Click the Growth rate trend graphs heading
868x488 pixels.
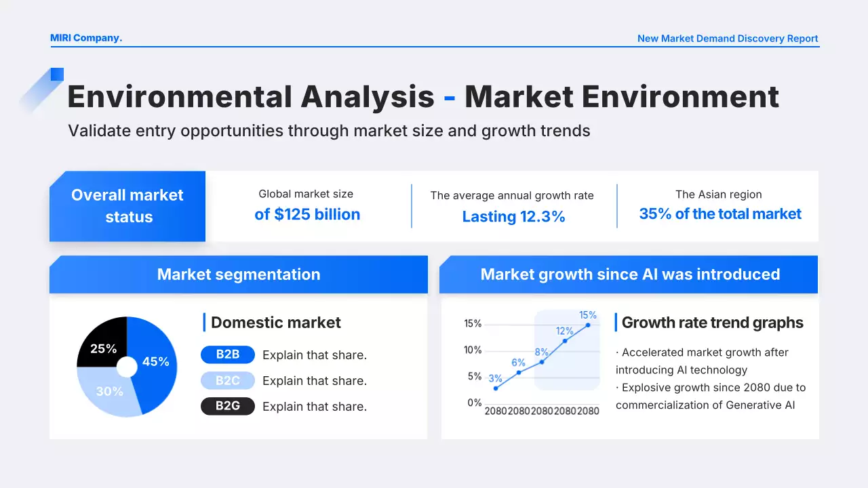(712, 323)
